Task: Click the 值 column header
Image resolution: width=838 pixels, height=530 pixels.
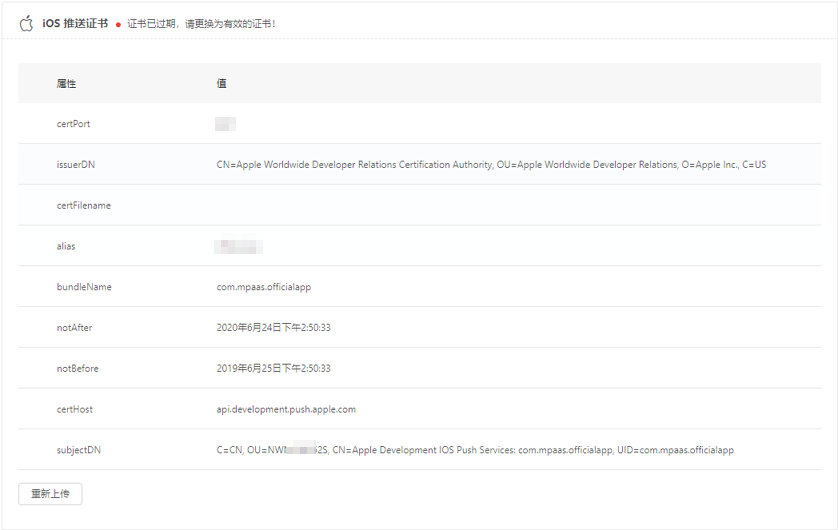Action: pyautogui.click(x=221, y=83)
